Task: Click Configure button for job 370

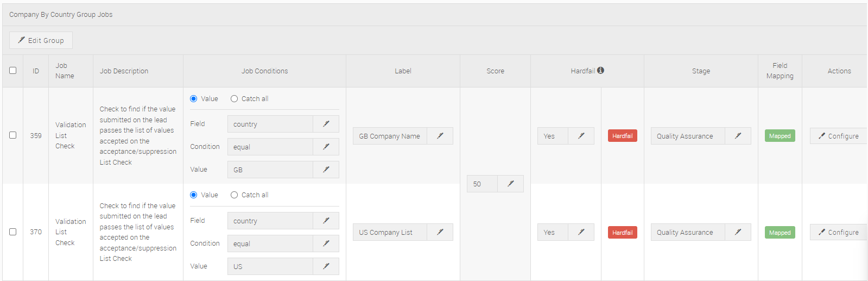Action: tap(839, 232)
